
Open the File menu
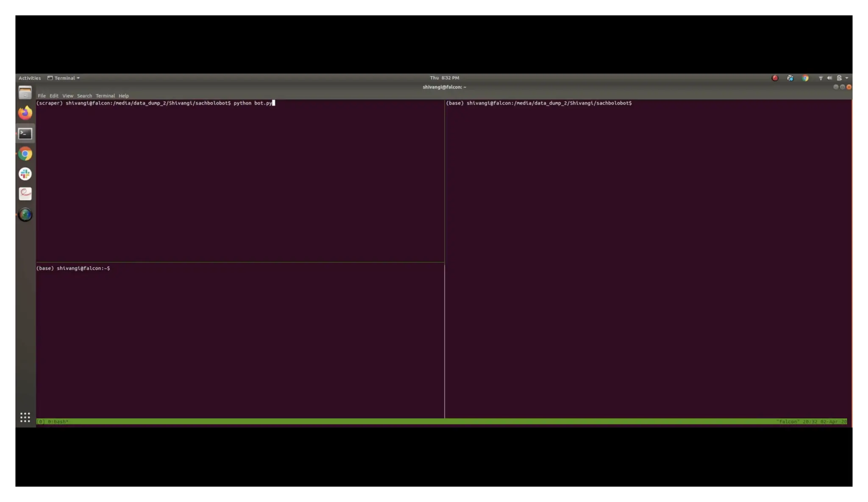(x=42, y=96)
